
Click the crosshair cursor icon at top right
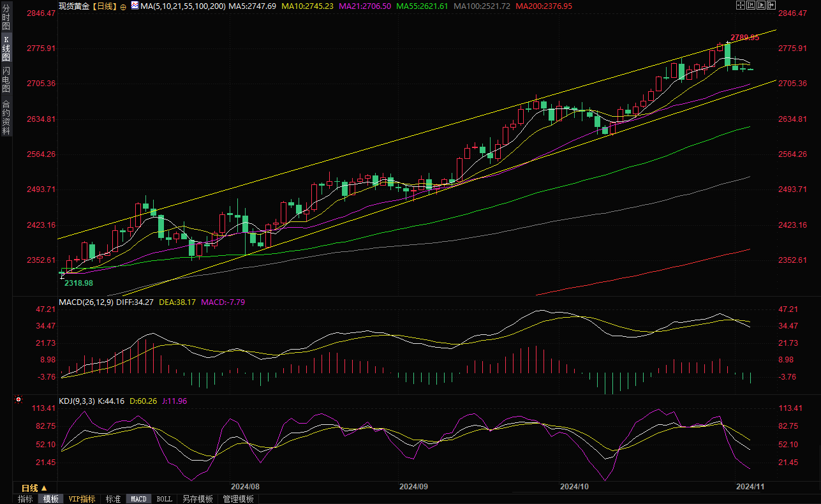(x=740, y=5)
